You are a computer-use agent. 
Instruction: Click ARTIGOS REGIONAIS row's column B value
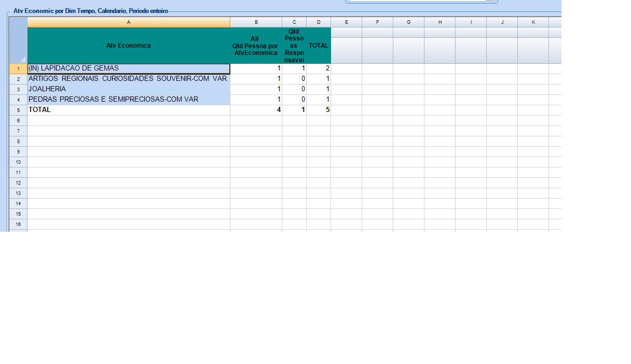[x=256, y=79]
